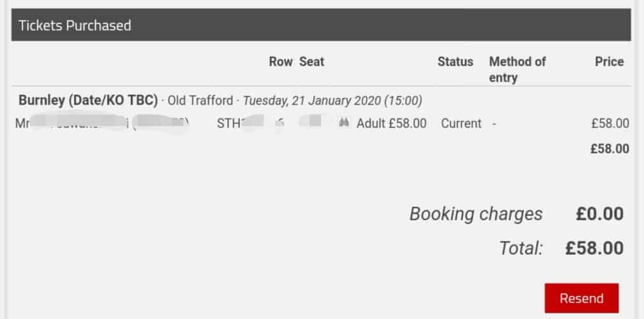644x319 pixels.
Task: Click the blurred ticket holder name
Action: click(102, 123)
